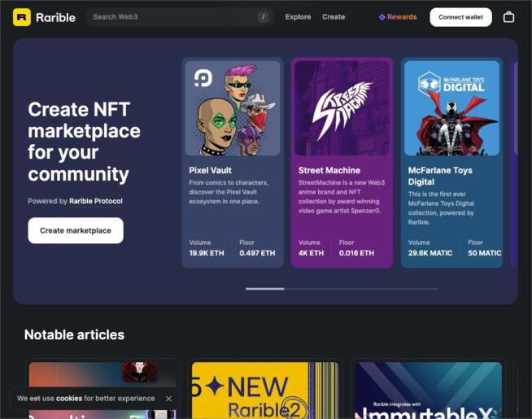The width and height of the screenshot is (532, 419).
Task: Click the Pixel Vault title
Action: 210,170
